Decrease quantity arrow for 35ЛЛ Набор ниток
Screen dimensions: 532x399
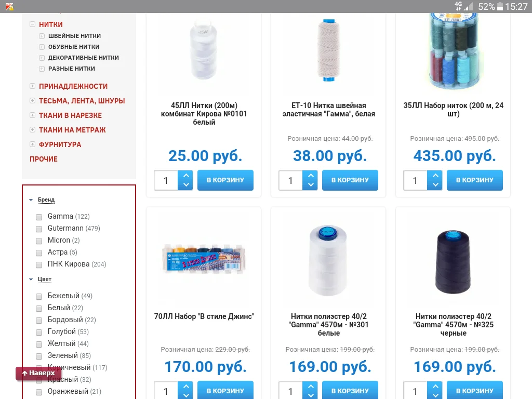tap(435, 185)
